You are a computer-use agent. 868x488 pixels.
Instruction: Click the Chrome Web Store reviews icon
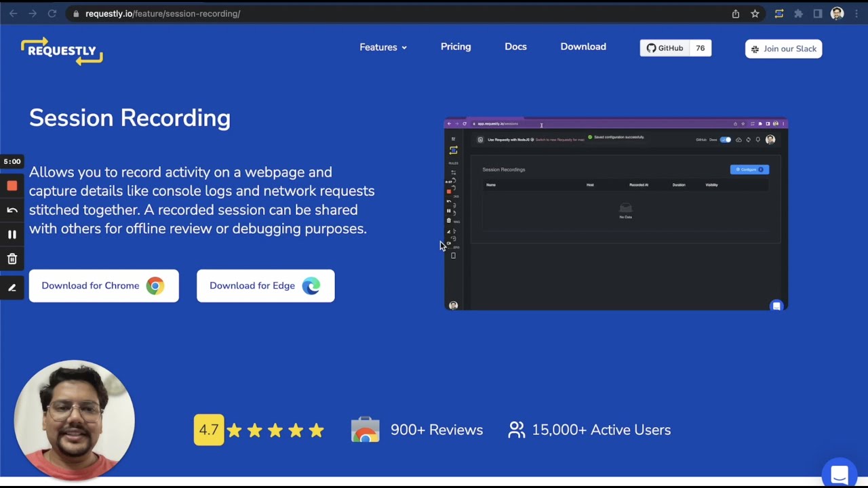(366, 430)
